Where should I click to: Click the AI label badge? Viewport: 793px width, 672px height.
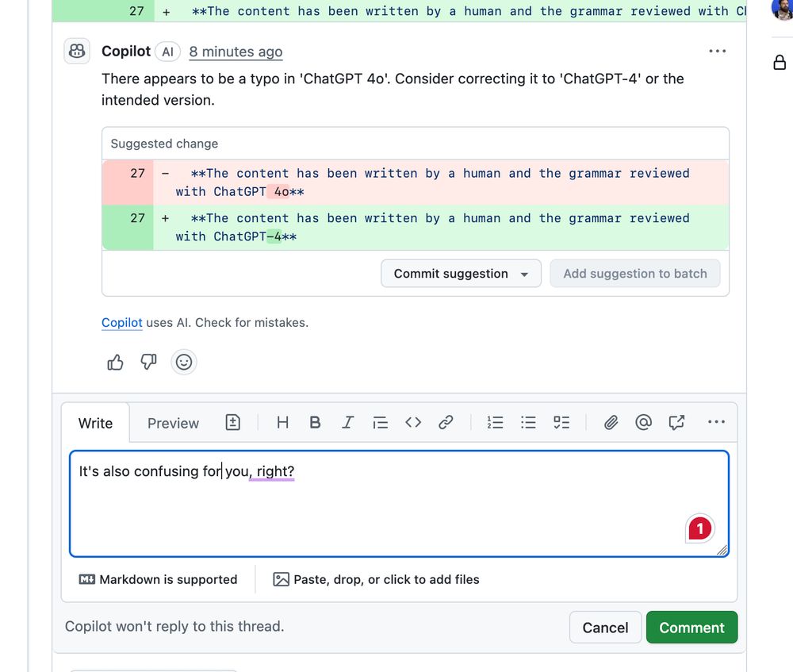coord(167,52)
